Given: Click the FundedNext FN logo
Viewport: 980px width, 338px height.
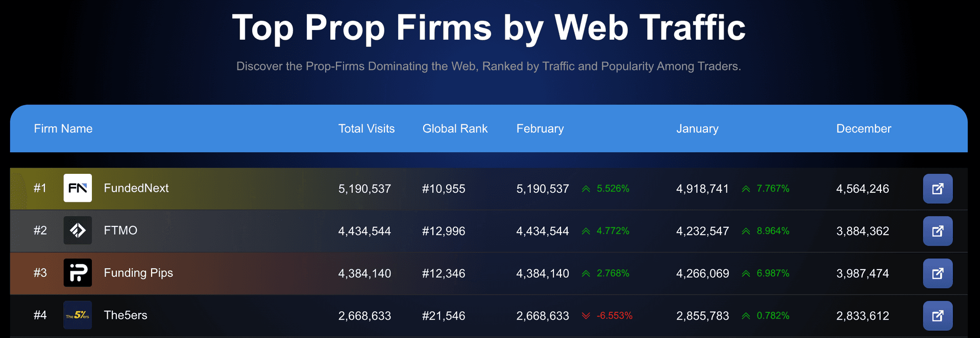Looking at the screenshot, I should 78,188.
